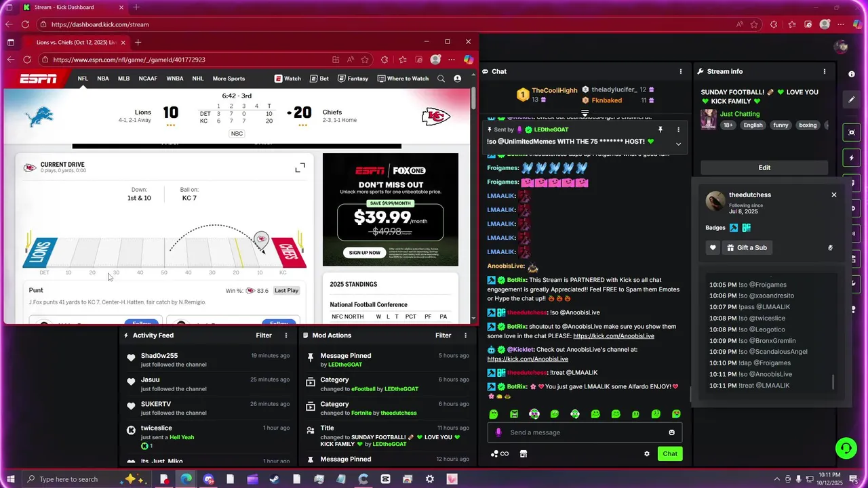Collapse chat leaderboard handle
This screenshot has width=868, height=488.
click(585, 113)
